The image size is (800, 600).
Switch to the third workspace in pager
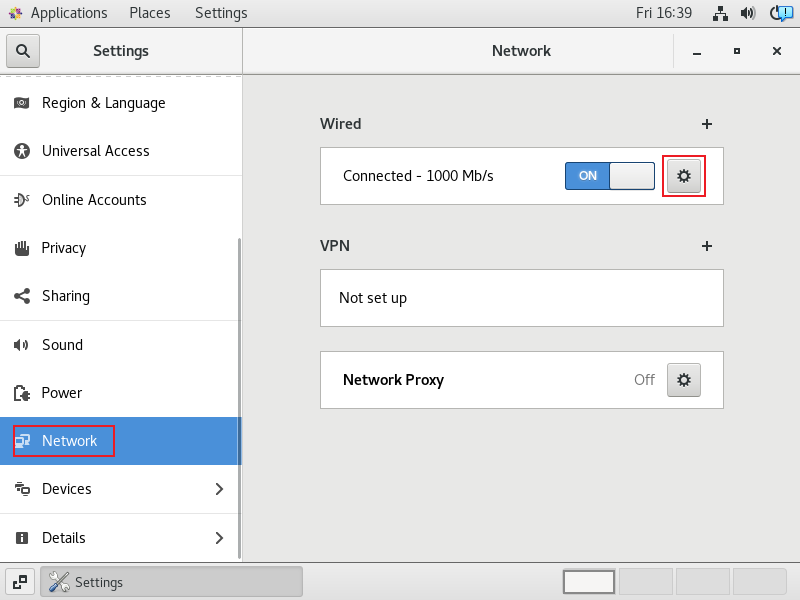[703, 582]
